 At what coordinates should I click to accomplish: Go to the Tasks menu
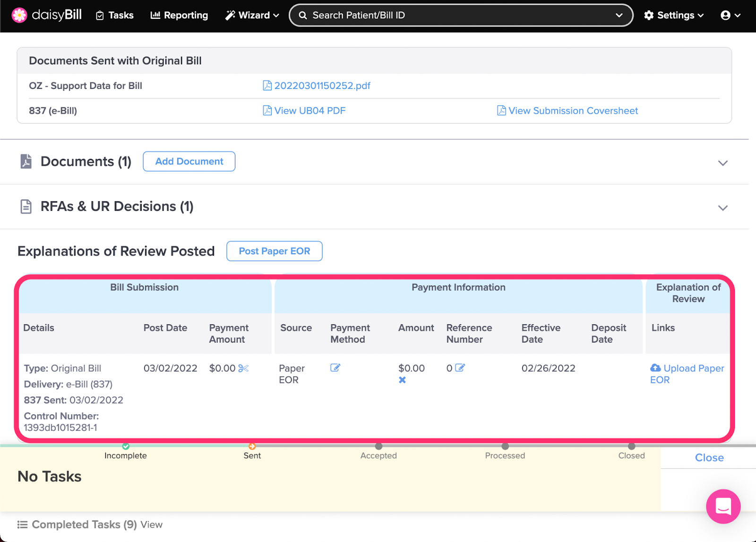pyautogui.click(x=115, y=15)
